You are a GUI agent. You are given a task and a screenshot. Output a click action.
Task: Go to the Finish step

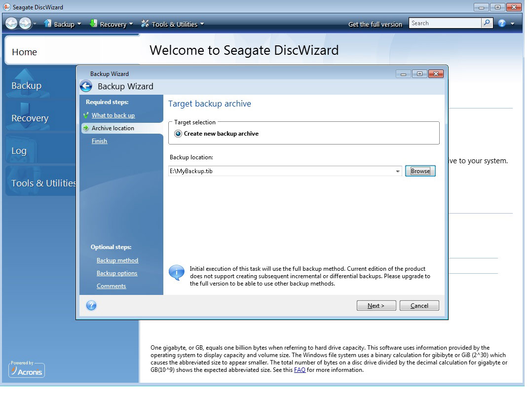(x=99, y=141)
